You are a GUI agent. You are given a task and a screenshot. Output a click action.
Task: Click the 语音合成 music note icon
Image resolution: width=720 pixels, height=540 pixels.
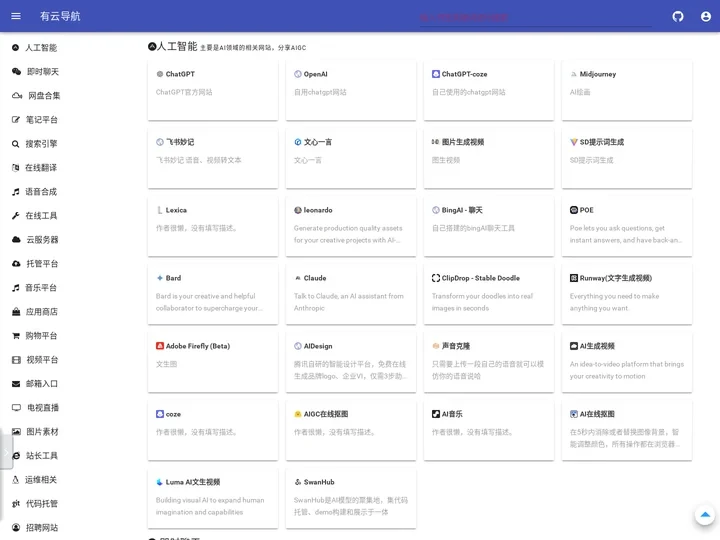coord(16,192)
